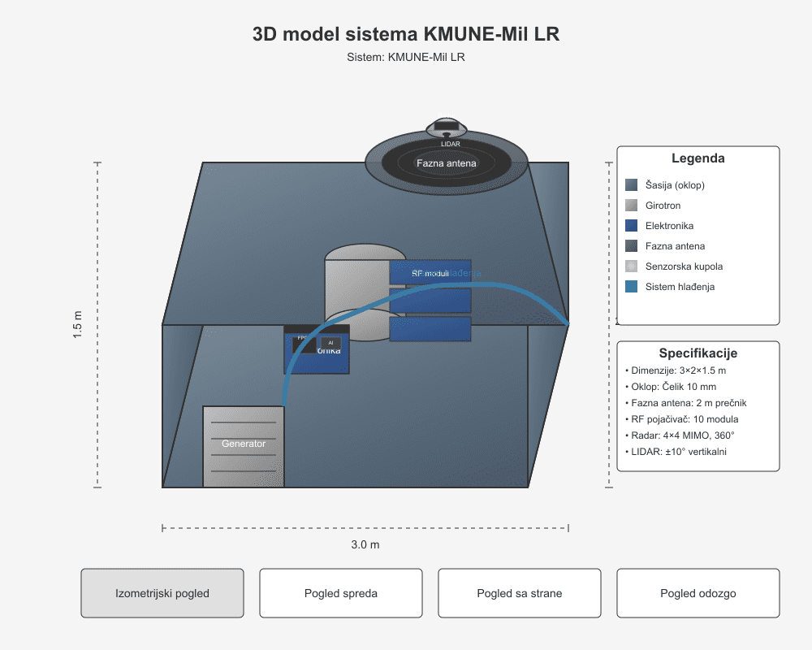Select the bottom blue RF module block
Viewport: 812px width, 650px height.
pyautogui.click(x=430, y=329)
